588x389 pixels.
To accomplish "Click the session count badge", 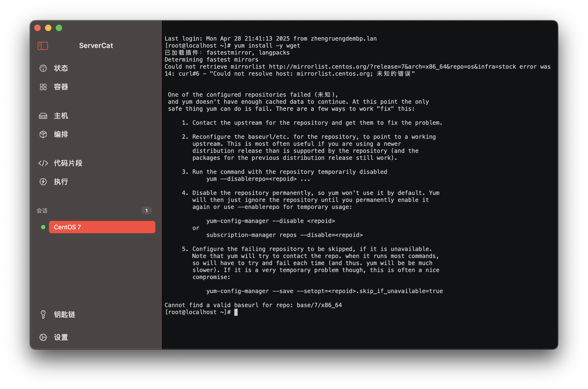I will pyautogui.click(x=146, y=211).
